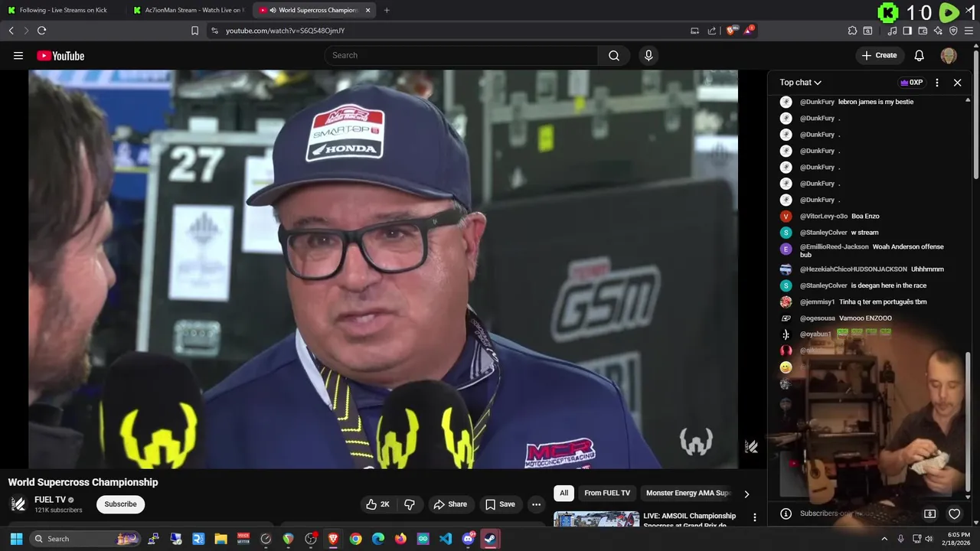Image resolution: width=980 pixels, height=551 pixels.
Task: Focus the YouTube search input field
Action: pos(462,55)
